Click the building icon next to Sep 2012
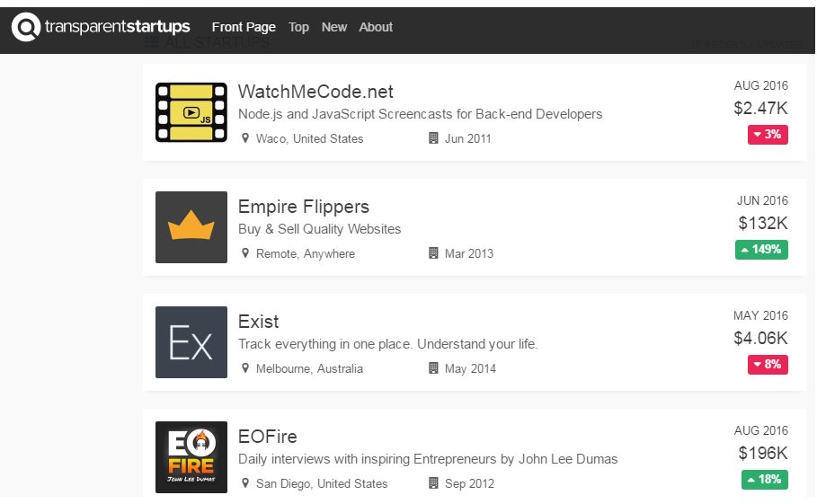Screen dimensions: 817x504 [433, 483]
